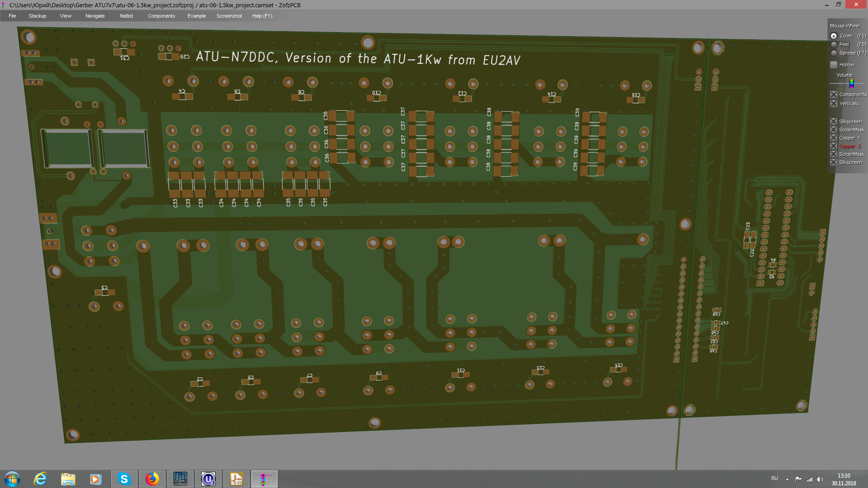The width and height of the screenshot is (868, 488).
Task: Open the U3 app on taskbar
Action: (x=208, y=479)
